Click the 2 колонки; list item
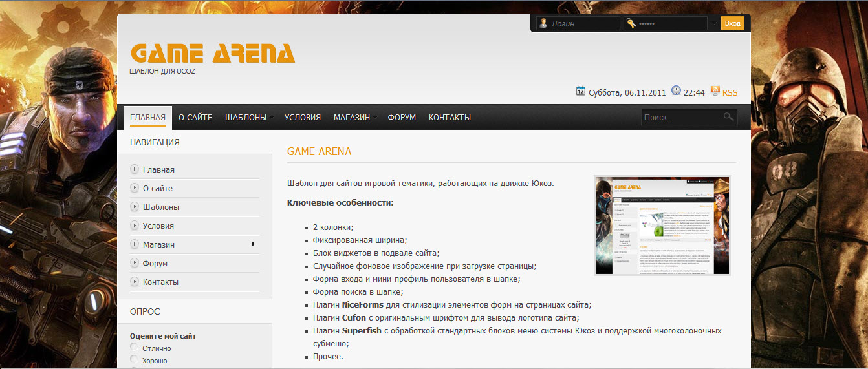 tap(333, 227)
